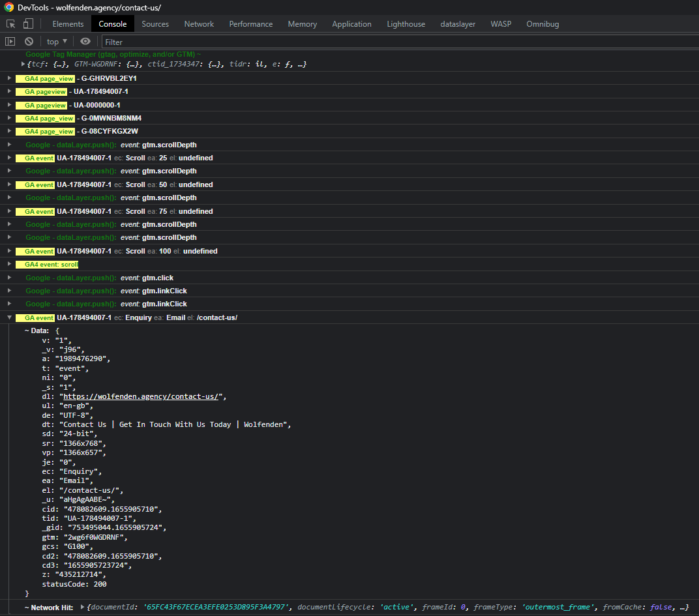Expand GA4 page_view G-0MWNBM8NM4 row
The height and width of the screenshot is (616, 699).
coord(9,118)
